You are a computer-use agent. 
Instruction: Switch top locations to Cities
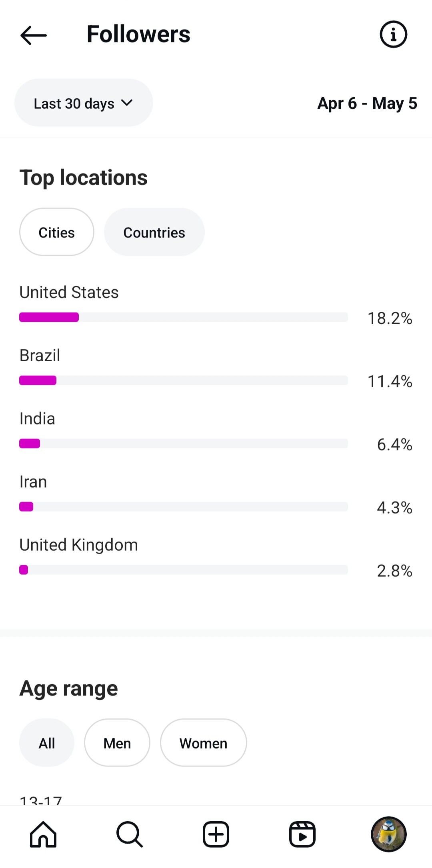56,232
